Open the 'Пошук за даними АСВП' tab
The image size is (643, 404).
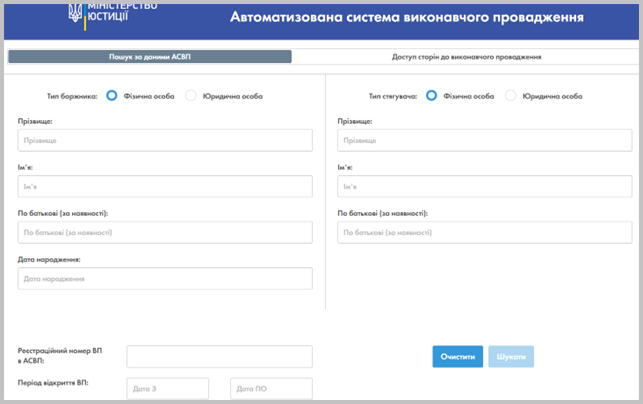pos(149,57)
